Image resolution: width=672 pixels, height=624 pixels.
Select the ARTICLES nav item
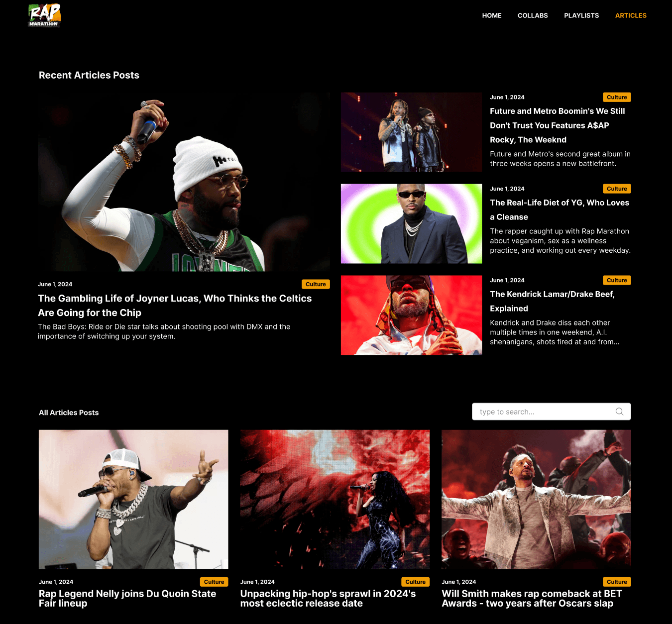point(631,15)
